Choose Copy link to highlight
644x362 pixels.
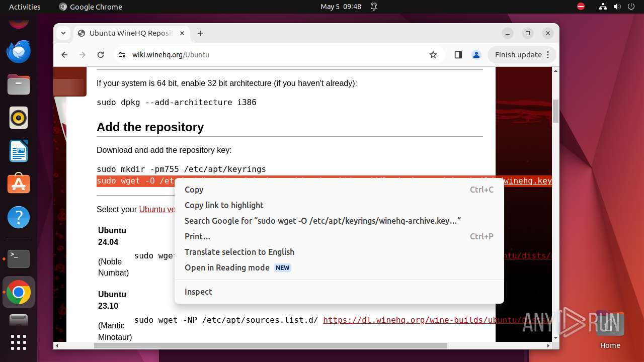[x=339, y=205]
